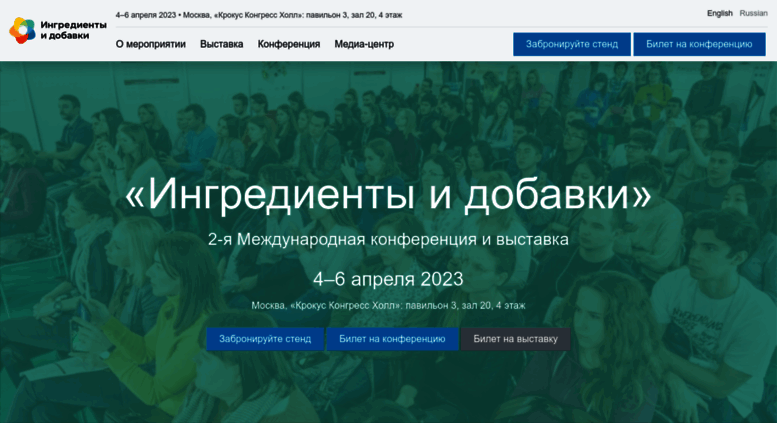This screenshot has width=777, height=423.
Task: Open the «Ингредиенты и добавки» logo text link
Action: coord(73,30)
